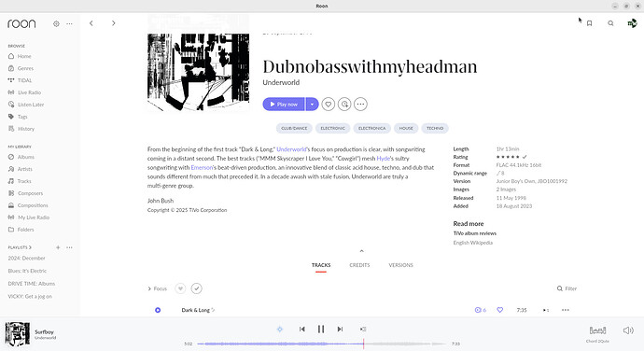Pause the current playback
644x351 pixels.
click(x=321, y=329)
